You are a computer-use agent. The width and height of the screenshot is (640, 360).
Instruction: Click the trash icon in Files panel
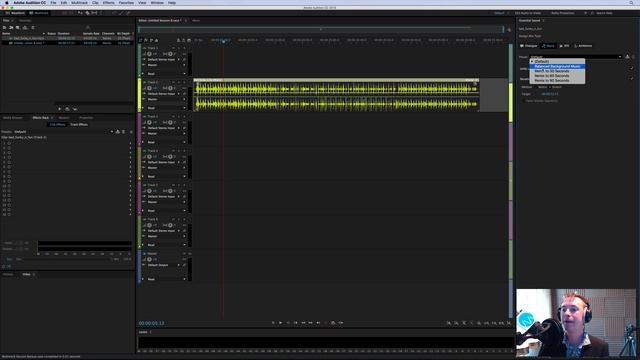coord(33,28)
